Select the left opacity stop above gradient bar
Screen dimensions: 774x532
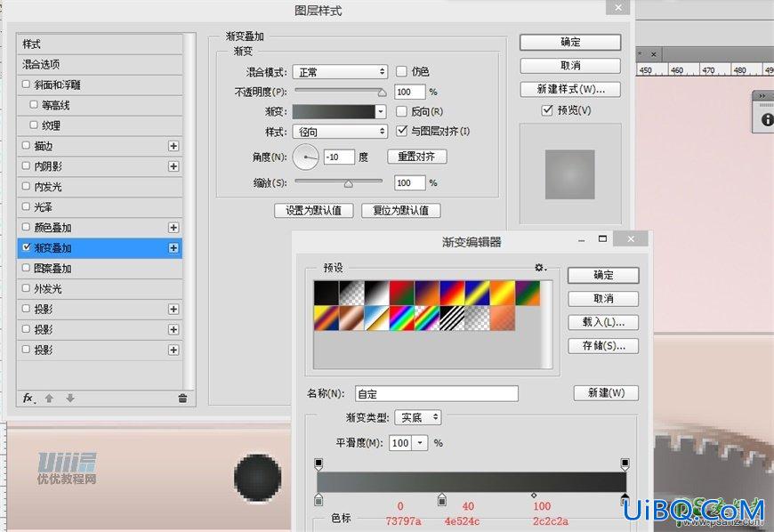[x=318, y=463]
